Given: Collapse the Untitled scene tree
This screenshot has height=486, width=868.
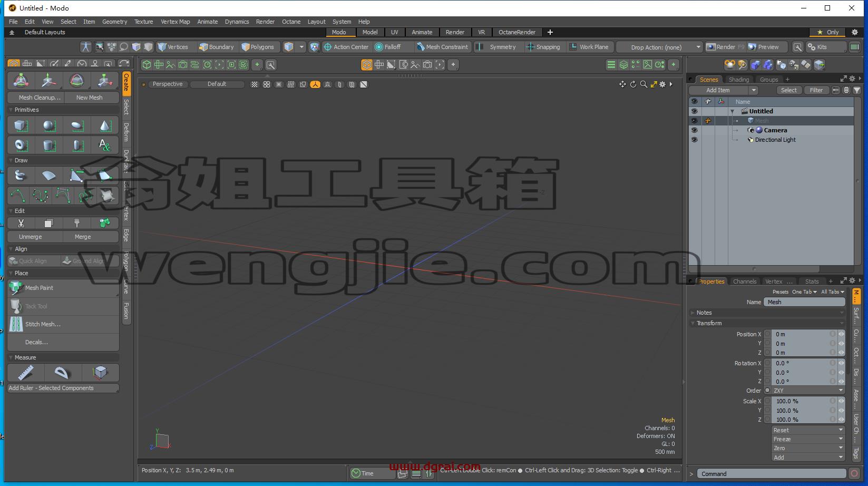Looking at the screenshot, I should click(732, 111).
